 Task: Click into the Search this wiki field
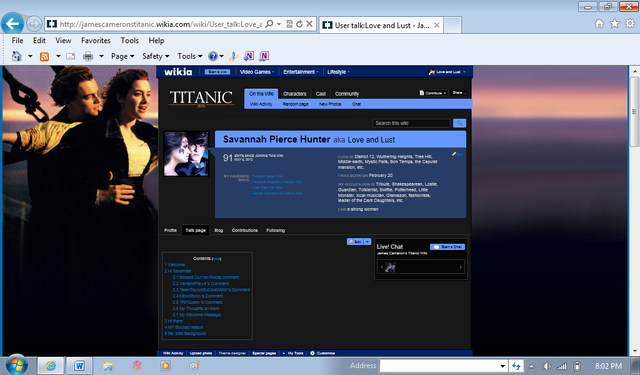[411, 123]
